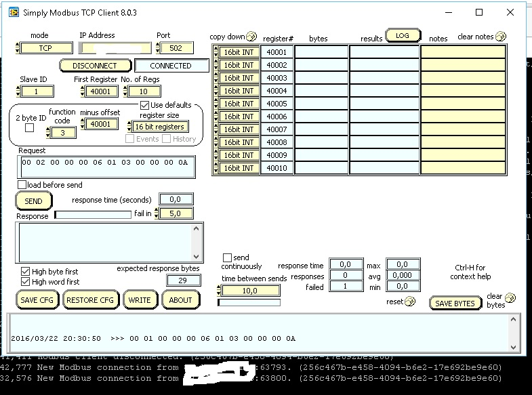Toggle the High byte first checkbox
Viewport: 532px width, 395px height.
click(x=26, y=272)
